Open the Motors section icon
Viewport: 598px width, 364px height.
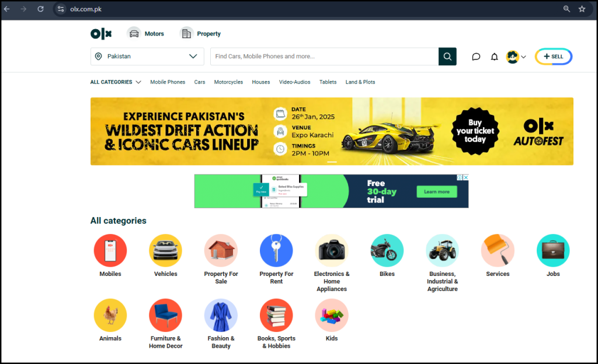[134, 33]
